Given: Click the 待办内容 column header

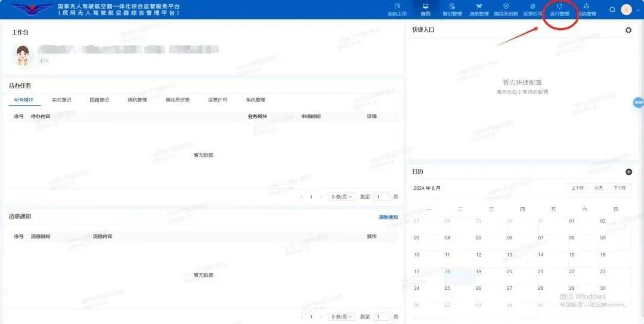Looking at the screenshot, I should tap(41, 116).
